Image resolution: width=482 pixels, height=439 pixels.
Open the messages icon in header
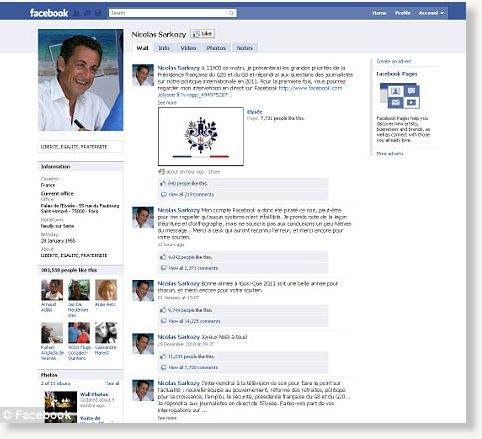[x=87, y=13]
